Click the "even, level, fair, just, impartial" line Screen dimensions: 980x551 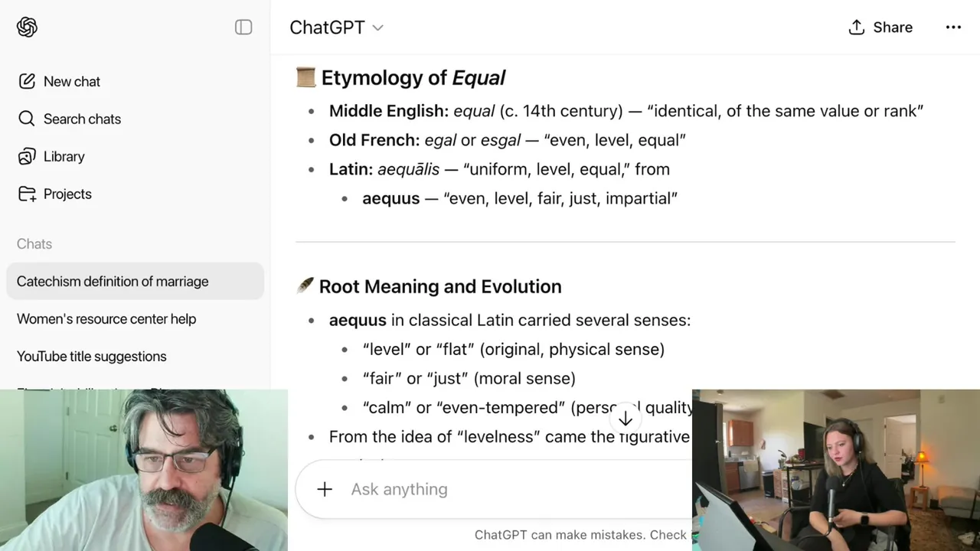click(x=520, y=198)
